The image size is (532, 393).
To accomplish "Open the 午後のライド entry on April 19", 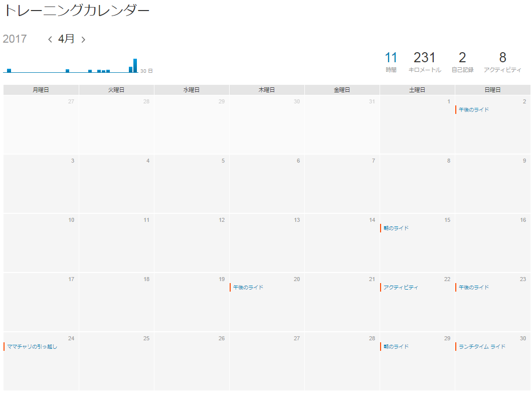I will coord(248,287).
